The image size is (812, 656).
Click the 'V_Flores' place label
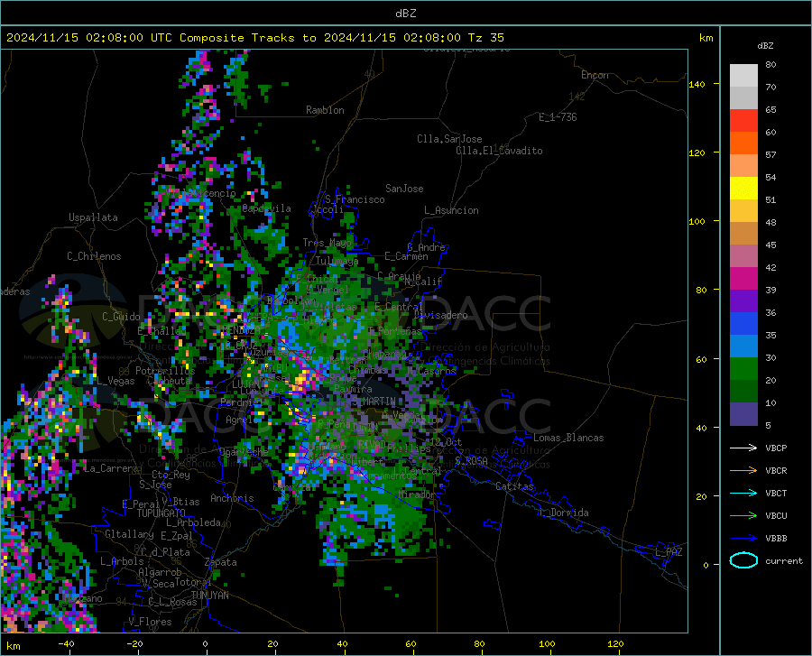pos(150,622)
